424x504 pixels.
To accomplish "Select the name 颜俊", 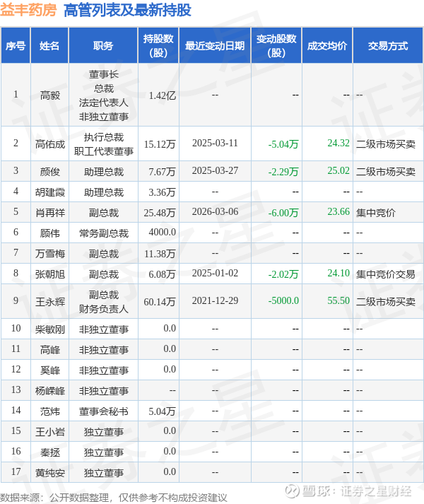I will (50, 172).
